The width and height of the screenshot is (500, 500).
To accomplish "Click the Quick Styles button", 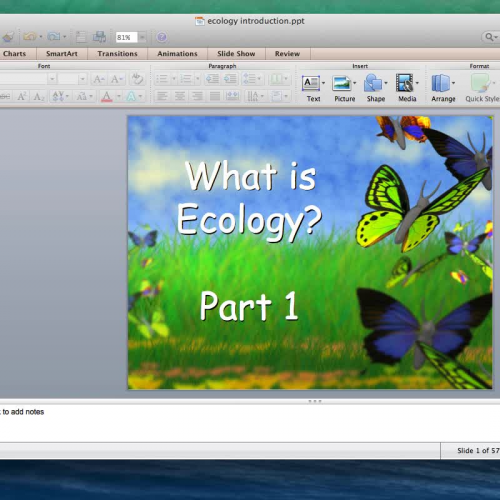I will click(x=482, y=88).
